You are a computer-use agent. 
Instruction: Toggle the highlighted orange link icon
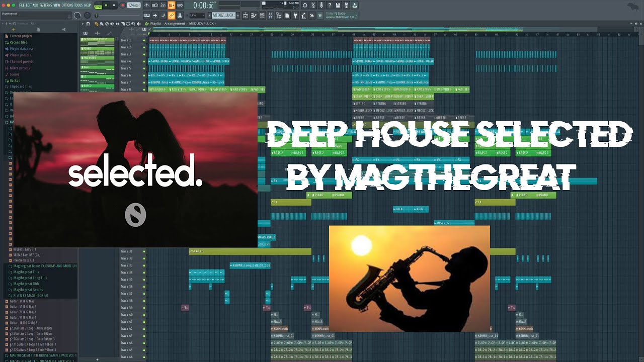coord(172,16)
